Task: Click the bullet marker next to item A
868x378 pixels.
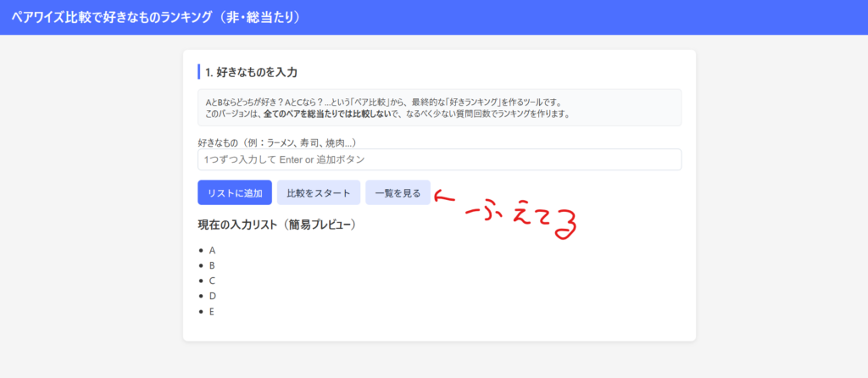Action: click(x=201, y=251)
